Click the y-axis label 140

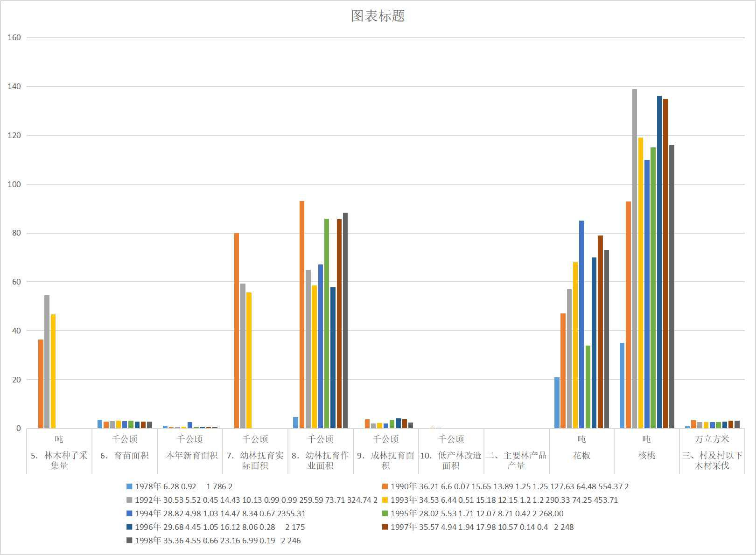click(x=14, y=86)
